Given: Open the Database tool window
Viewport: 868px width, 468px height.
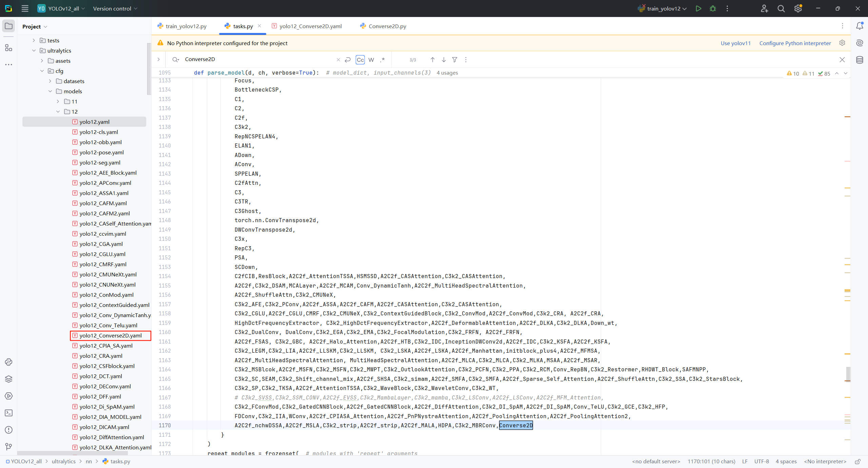Looking at the screenshot, I should tap(860, 60).
